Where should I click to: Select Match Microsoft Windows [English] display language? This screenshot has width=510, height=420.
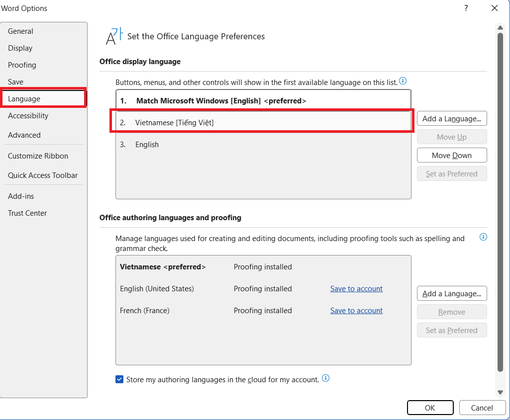(x=263, y=101)
